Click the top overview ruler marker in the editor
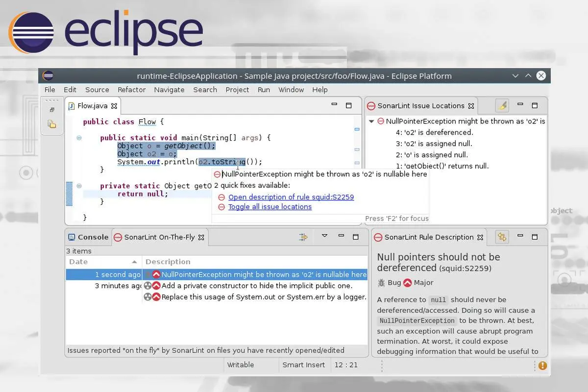The height and width of the screenshot is (392, 588). pyautogui.click(x=357, y=129)
